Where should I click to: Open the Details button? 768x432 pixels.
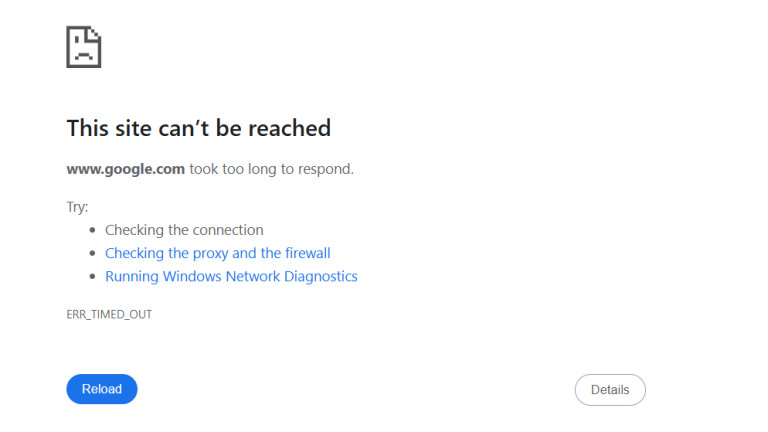610,390
